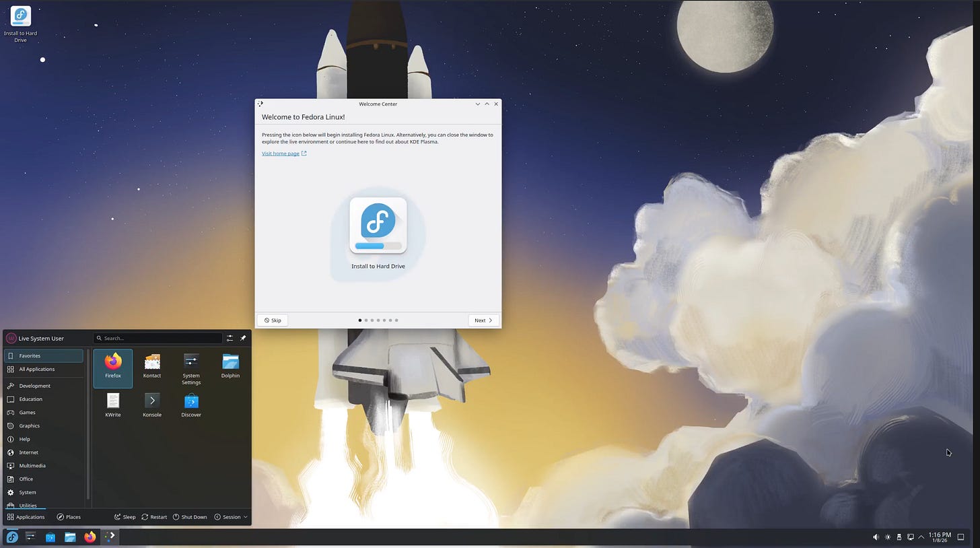Click the first page indicator dot in Welcome Center
Screen dimensions: 980x548
click(x=360, y=320)
